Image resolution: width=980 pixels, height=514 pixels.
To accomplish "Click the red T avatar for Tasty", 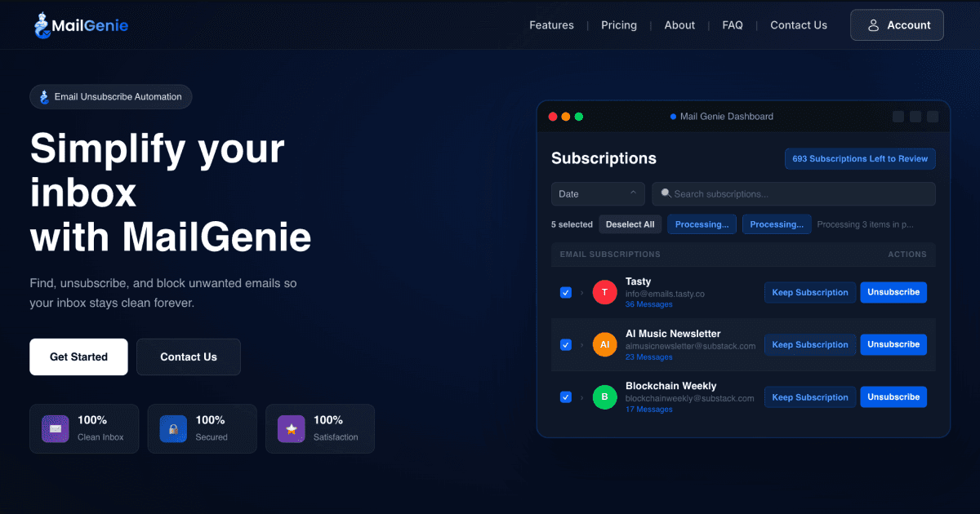I will 604,292.
